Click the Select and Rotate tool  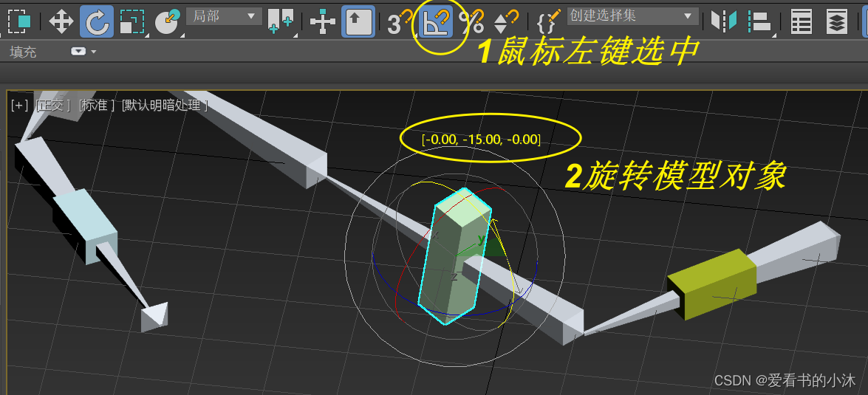point(96,21)
